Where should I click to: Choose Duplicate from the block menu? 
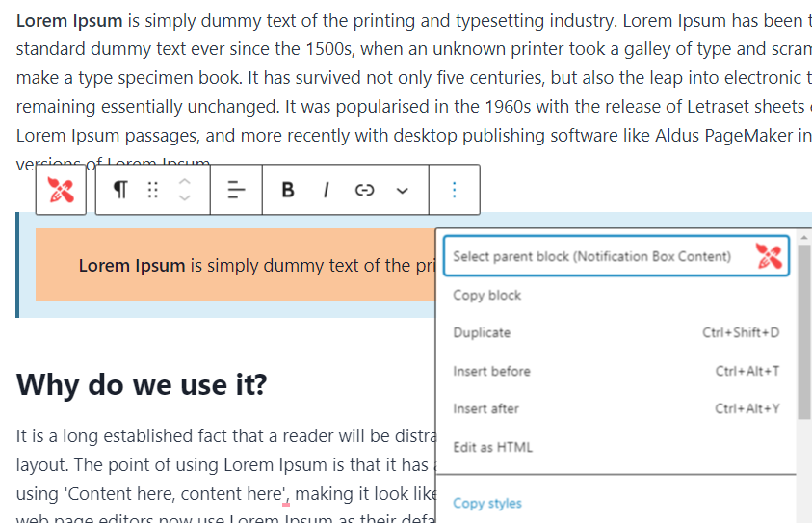[x=616, y=332]
